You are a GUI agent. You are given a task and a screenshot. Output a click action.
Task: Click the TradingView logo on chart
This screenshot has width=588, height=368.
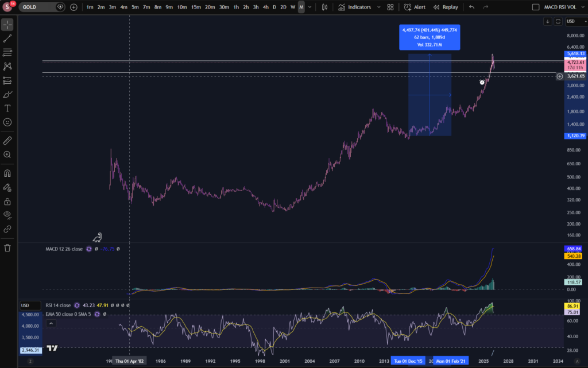click(x=52, y=348)
